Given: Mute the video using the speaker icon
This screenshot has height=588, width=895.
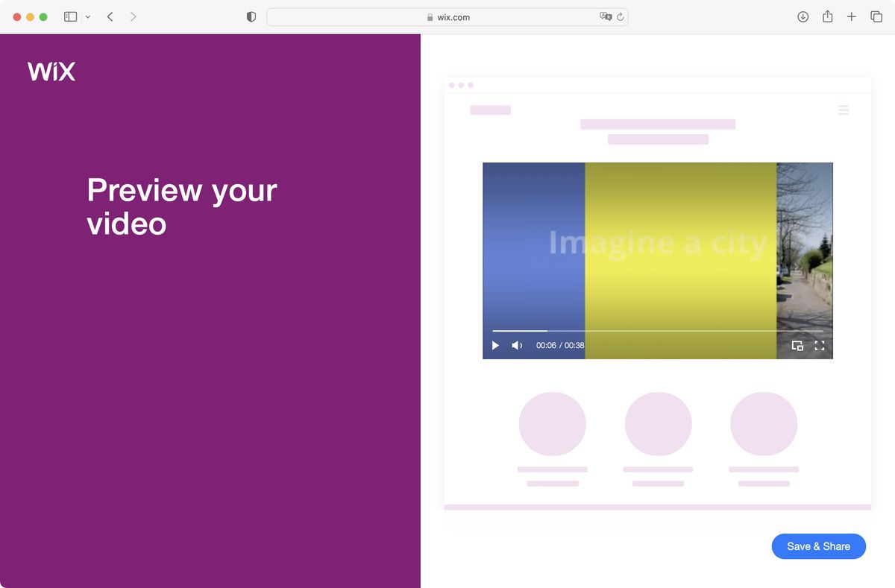Looking at the screenshot, I should point(517,345).
